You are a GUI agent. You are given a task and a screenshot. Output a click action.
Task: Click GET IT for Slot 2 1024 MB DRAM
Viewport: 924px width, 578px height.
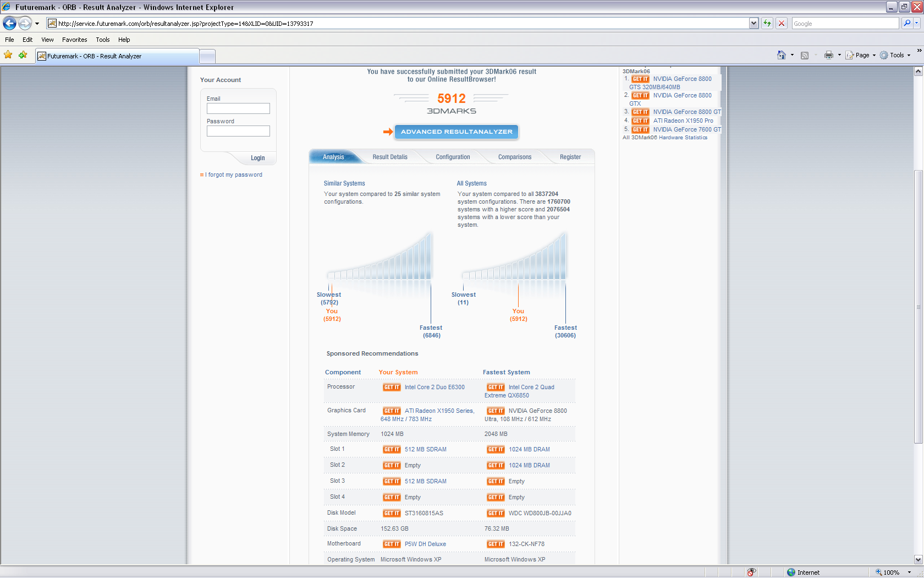(496, 465)
